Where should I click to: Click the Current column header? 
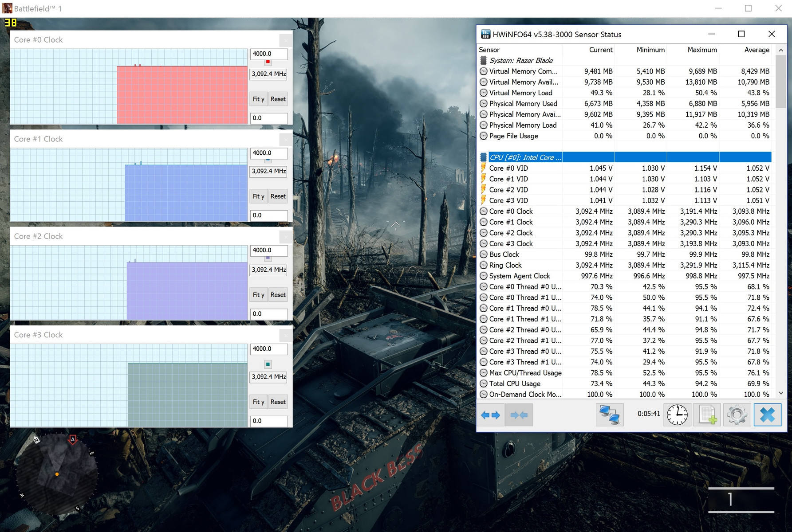click(x=588, y=50)
